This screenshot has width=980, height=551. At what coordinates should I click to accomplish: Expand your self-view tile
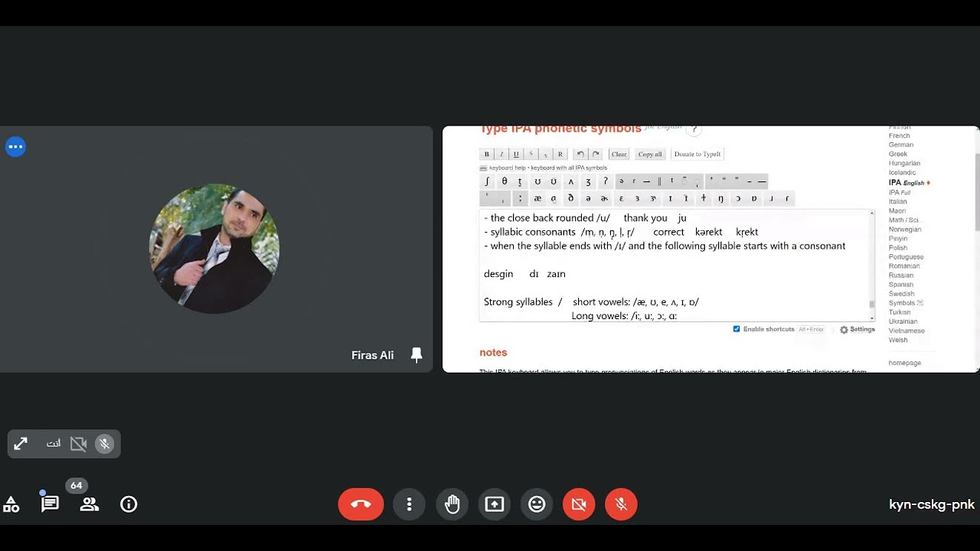[21, 444]
